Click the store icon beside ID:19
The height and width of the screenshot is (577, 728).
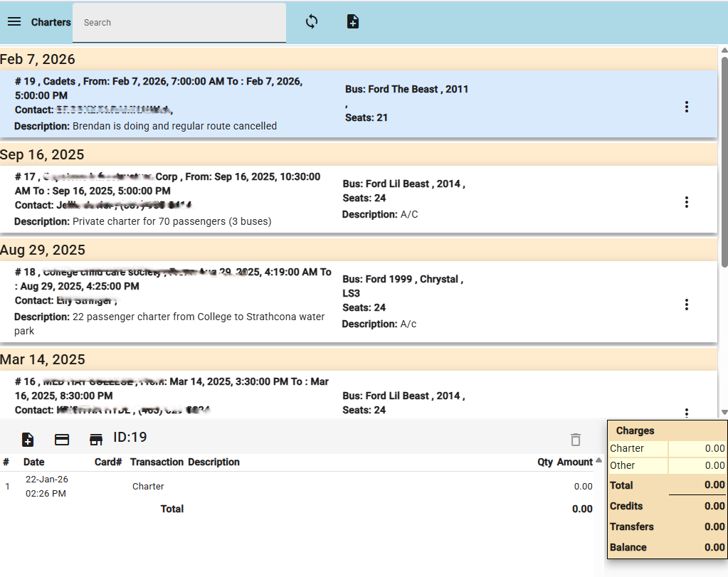click(95, 439)
